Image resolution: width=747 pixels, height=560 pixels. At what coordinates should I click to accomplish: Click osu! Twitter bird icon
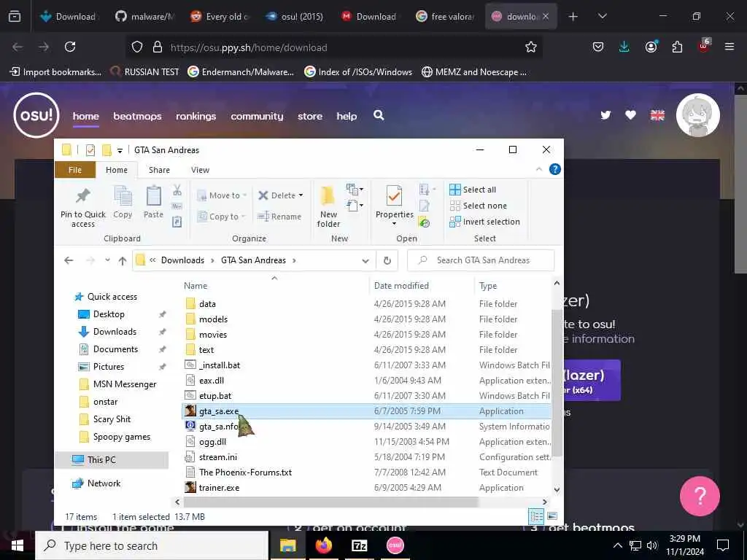tap(605, 115)
